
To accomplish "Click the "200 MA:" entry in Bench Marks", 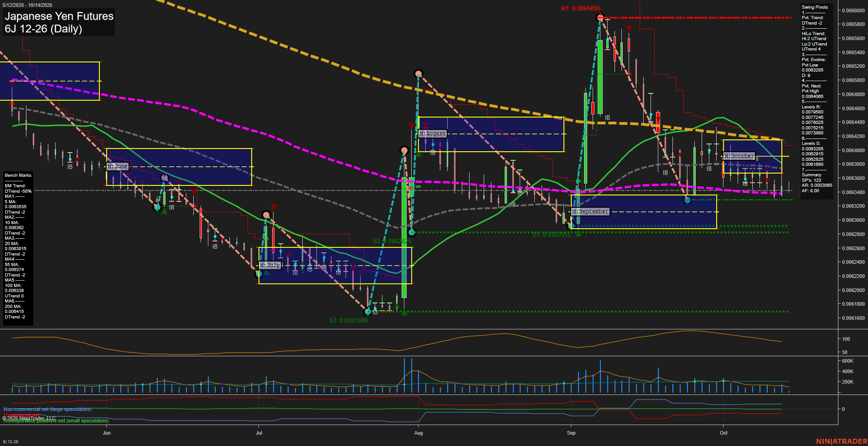I will [x=13, y=307].
